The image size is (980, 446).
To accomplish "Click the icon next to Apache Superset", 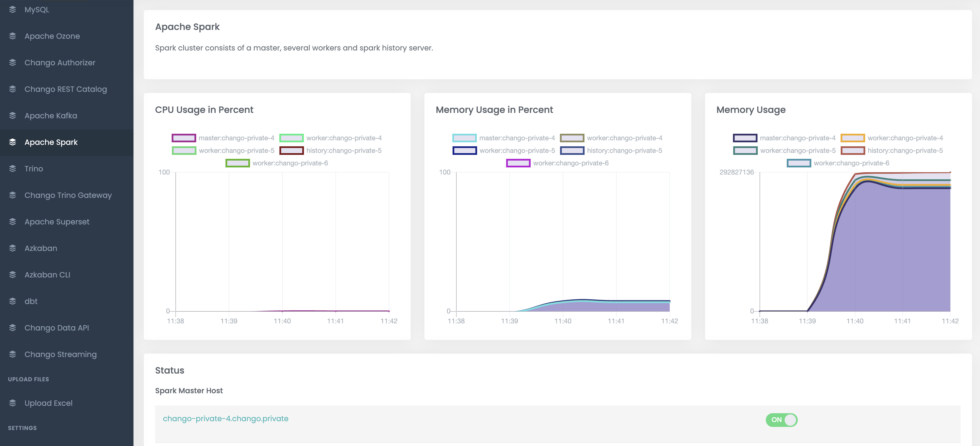I will coord(13,222).
